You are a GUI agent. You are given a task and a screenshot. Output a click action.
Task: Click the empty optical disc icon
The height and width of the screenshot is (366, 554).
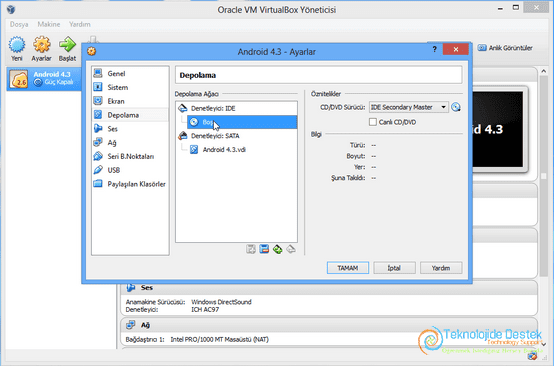pos(194,122)
